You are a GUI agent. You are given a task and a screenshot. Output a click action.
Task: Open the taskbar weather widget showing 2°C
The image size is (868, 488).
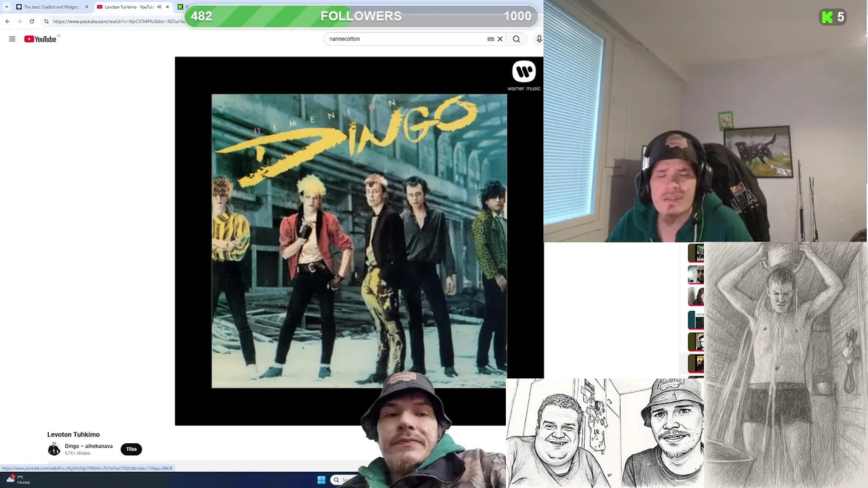click(x=18, y=479)
